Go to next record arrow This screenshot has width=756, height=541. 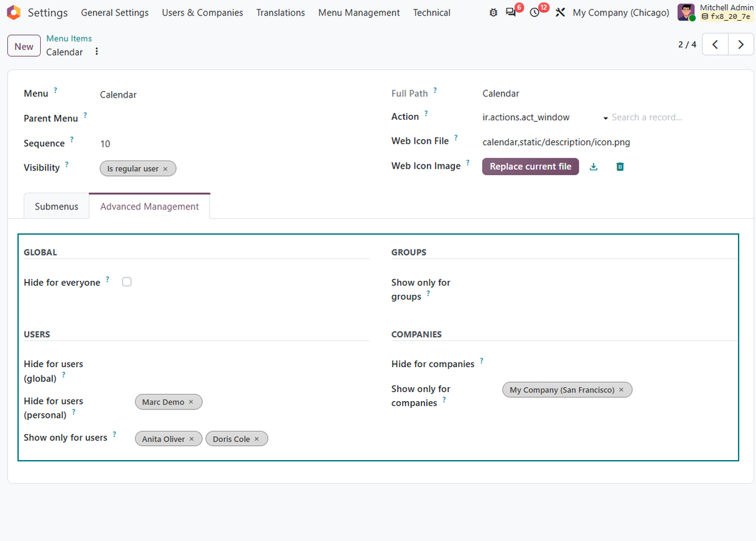[x=741, y=44]
